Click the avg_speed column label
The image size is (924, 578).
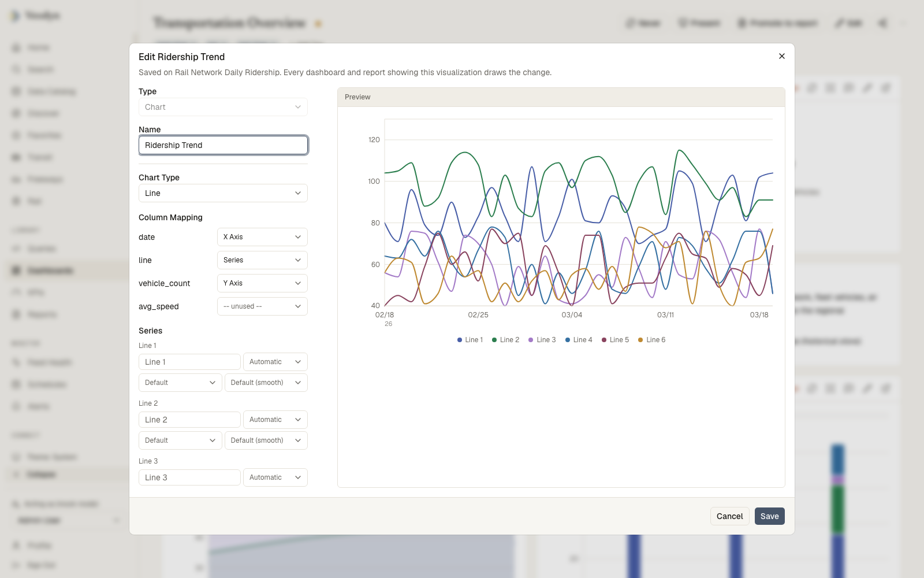(x=159, y=306)
